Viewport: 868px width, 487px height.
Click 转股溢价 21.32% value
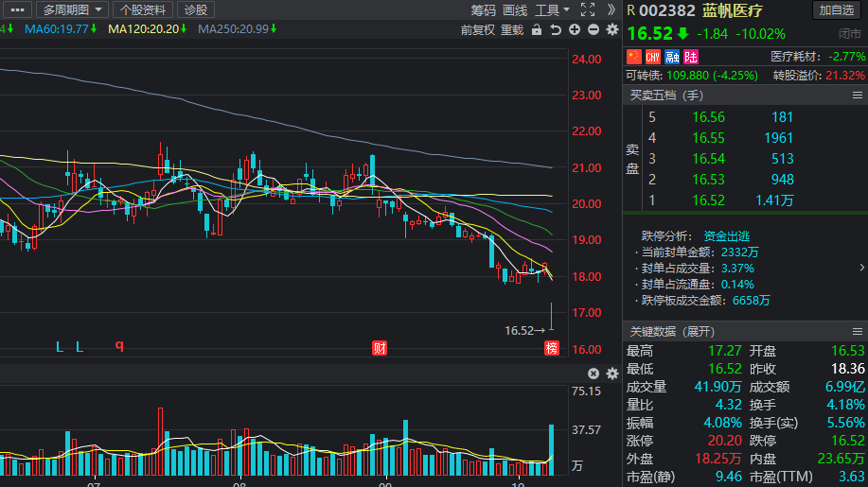844,76
